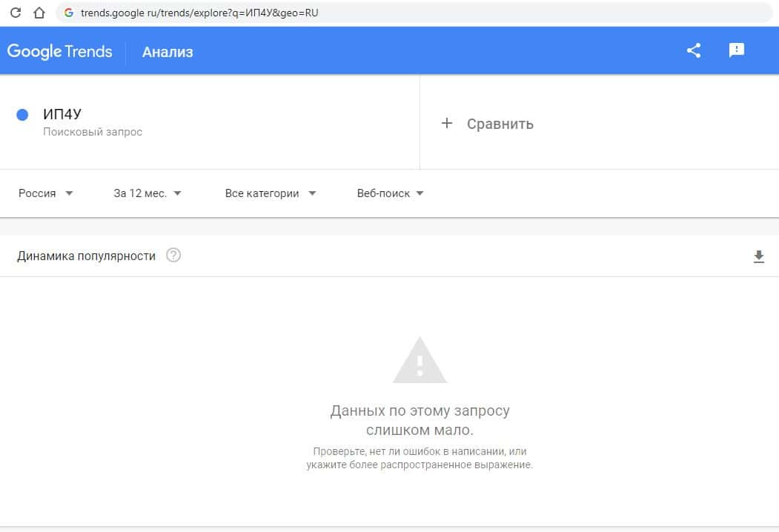The image size is (779, 532).
Task: Open the Google Trends logo link
Action: 60,51
